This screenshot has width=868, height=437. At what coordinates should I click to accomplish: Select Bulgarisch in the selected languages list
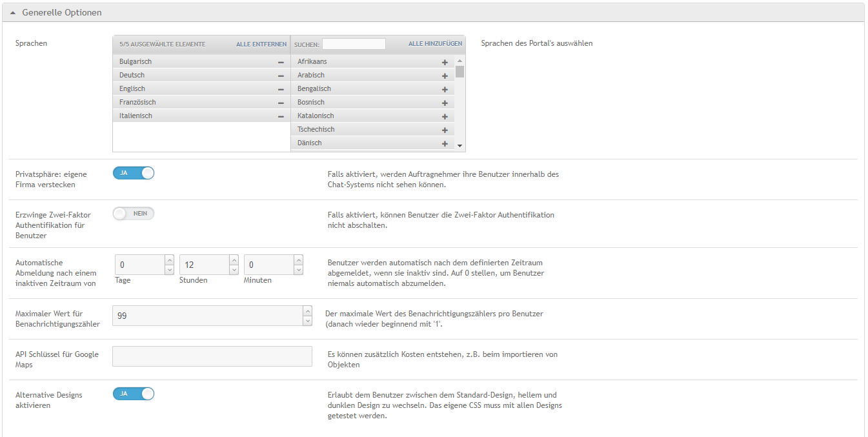[201, 62]
